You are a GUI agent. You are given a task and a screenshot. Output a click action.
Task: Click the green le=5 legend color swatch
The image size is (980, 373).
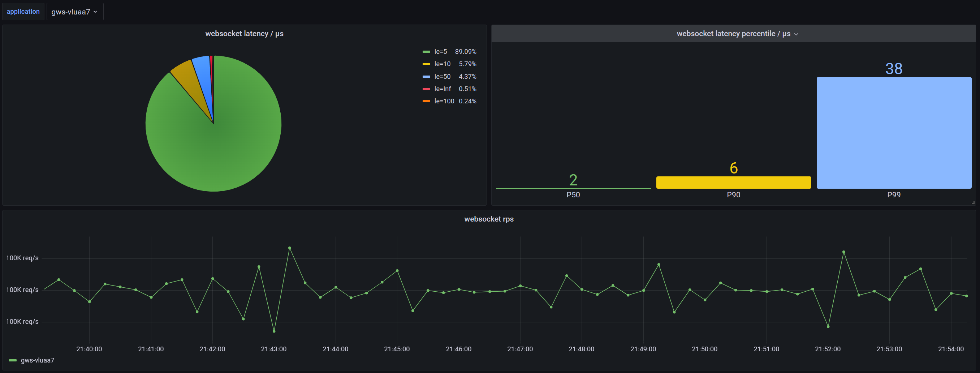(x=426, y=52)
